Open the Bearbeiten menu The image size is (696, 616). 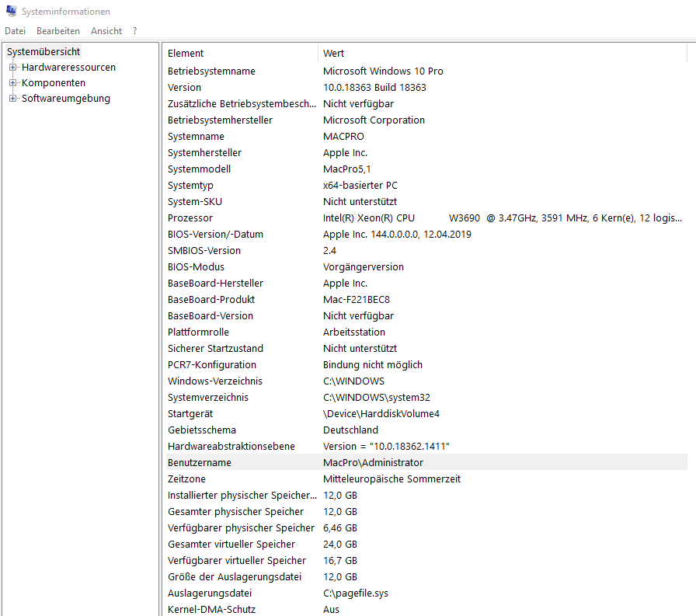(58, 31)
